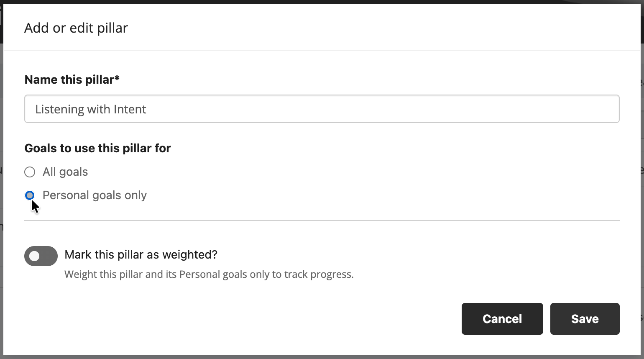Click the Save button
The width and height of the screenshot is (644, 359).
pos(585,319)
